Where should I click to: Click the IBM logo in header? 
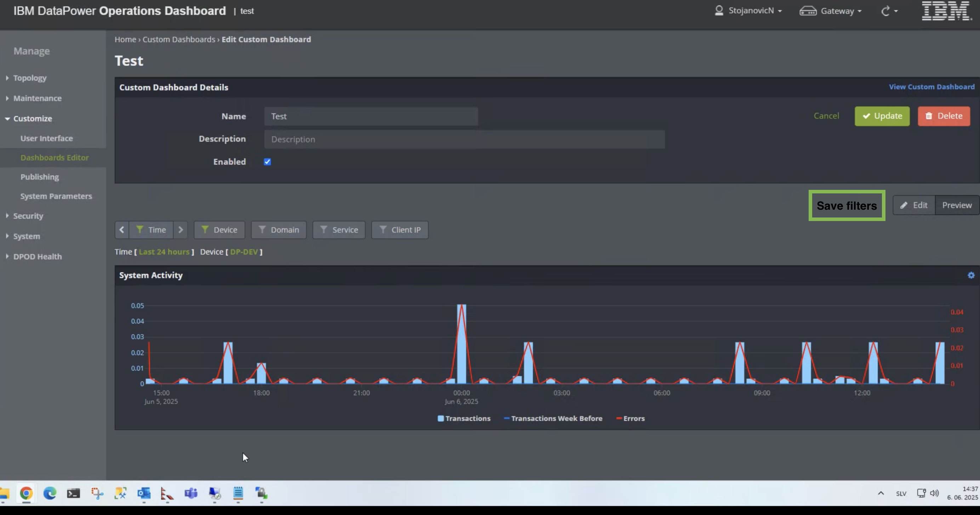(946, 11)
